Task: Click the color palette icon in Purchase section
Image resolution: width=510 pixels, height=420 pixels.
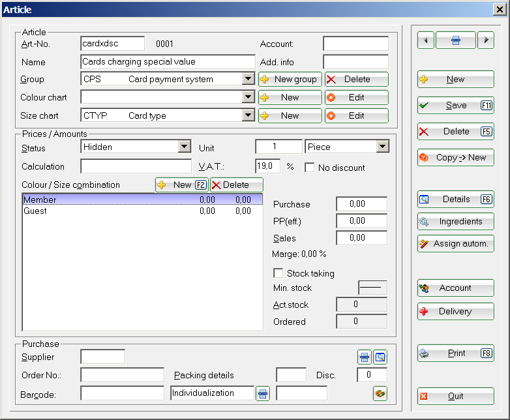Action: pos(380,393)
